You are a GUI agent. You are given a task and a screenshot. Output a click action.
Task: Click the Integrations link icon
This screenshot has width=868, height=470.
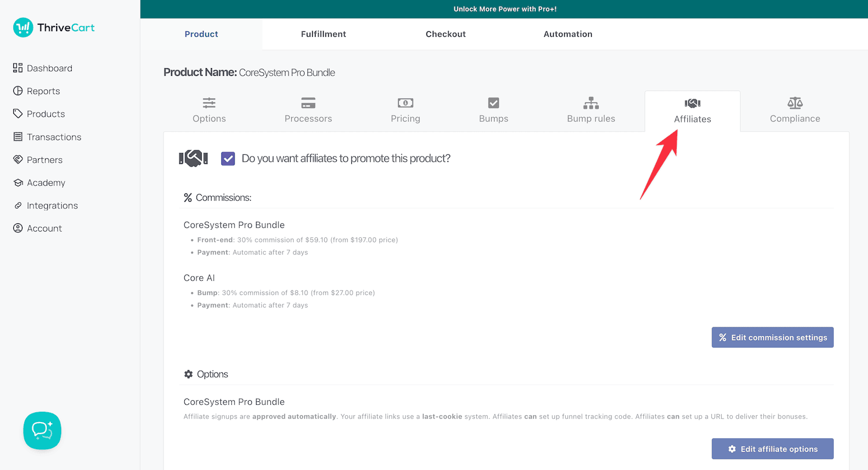click(x=18, y=206)
